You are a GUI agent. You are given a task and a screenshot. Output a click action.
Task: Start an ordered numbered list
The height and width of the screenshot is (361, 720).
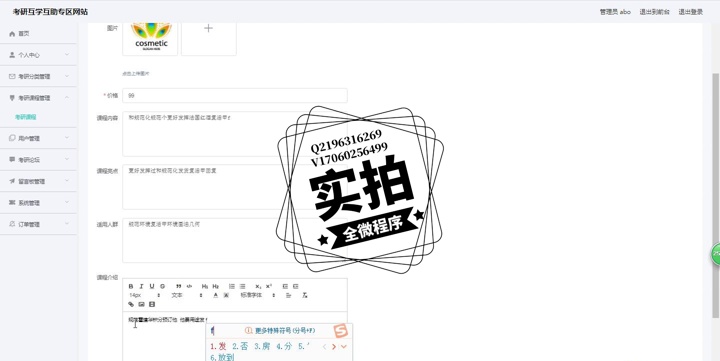pos(232,286)
